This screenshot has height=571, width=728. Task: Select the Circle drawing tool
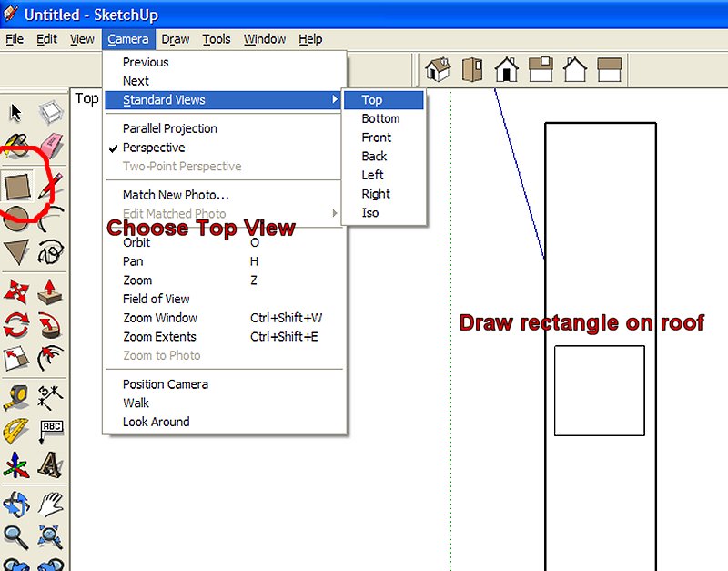click(16, 219)
